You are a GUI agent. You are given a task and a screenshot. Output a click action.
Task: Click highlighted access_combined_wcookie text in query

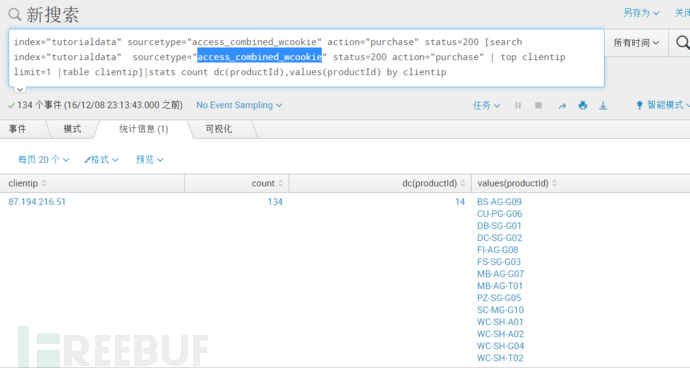pos(259,57)
